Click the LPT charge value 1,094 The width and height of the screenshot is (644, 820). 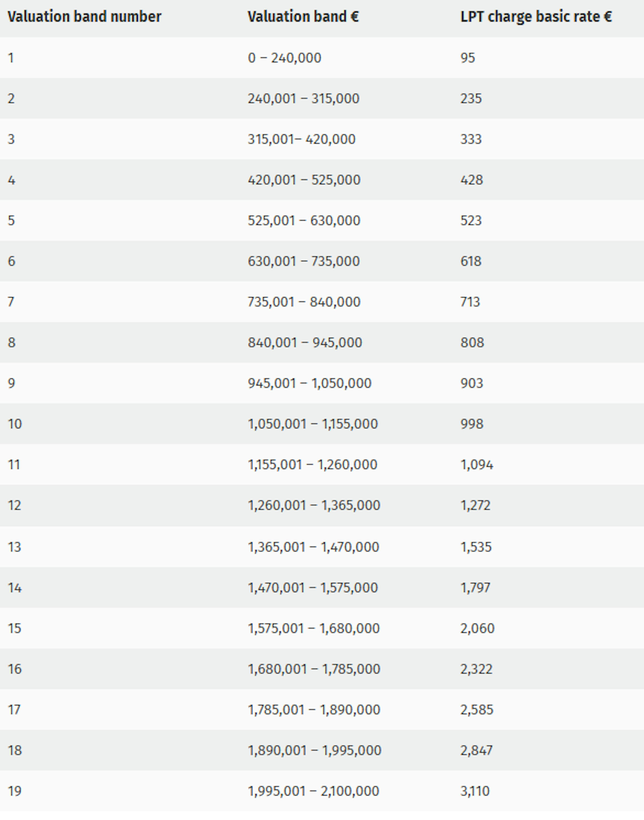(477, 465)
